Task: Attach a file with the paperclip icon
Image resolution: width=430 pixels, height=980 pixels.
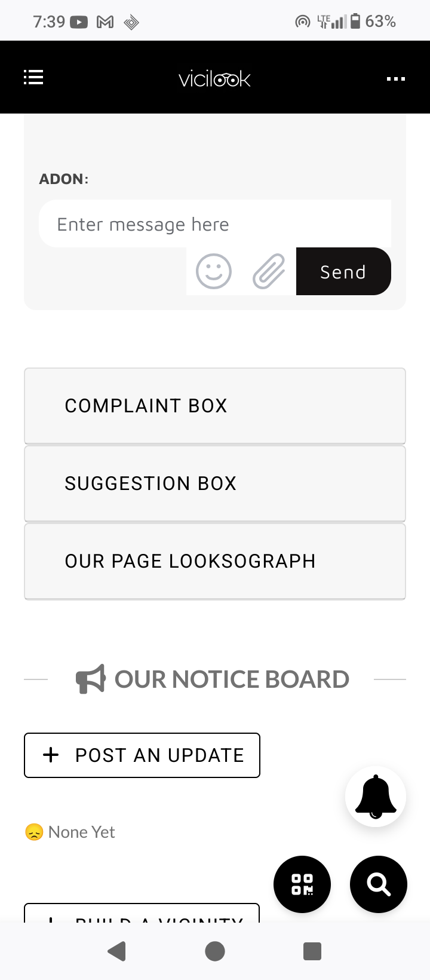Action: (x=269, y=271)
